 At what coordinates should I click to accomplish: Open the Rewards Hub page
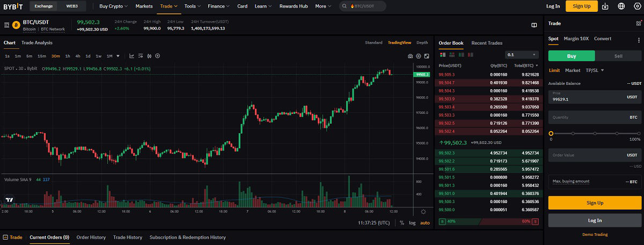(x=293, y=6)
